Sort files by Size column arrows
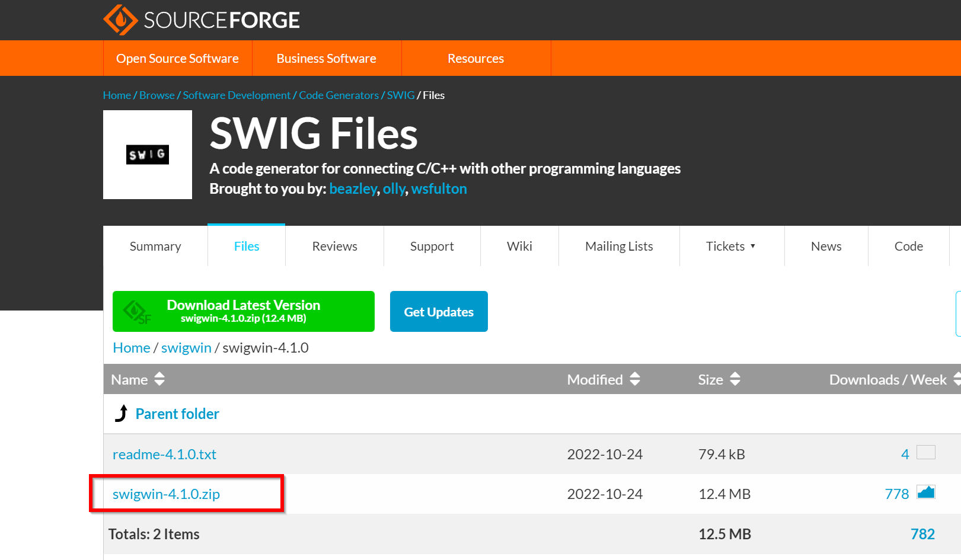 pyautogui.click(x=735, y=379)
